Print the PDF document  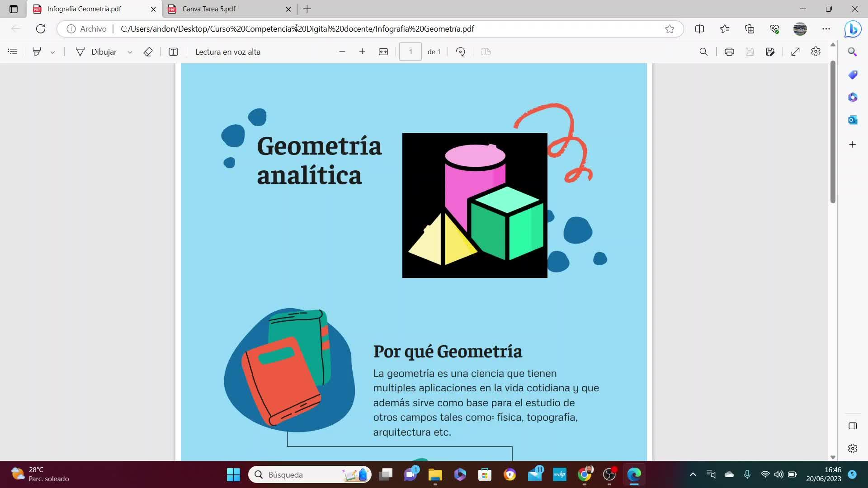(x=729, y=52)
